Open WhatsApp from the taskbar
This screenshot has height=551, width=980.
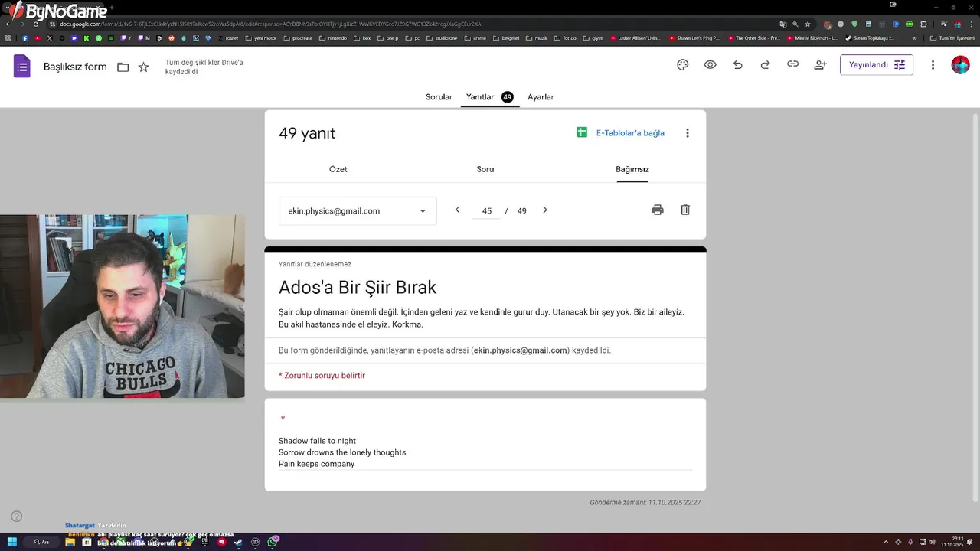click(x=273, y=542)
